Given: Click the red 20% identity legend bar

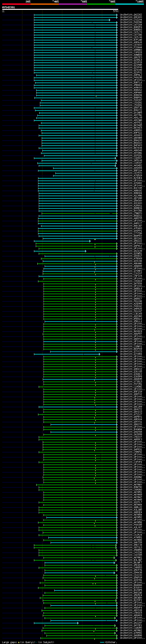Looking at the screenshot, I should pyautogui.click(x=16, y=4).
